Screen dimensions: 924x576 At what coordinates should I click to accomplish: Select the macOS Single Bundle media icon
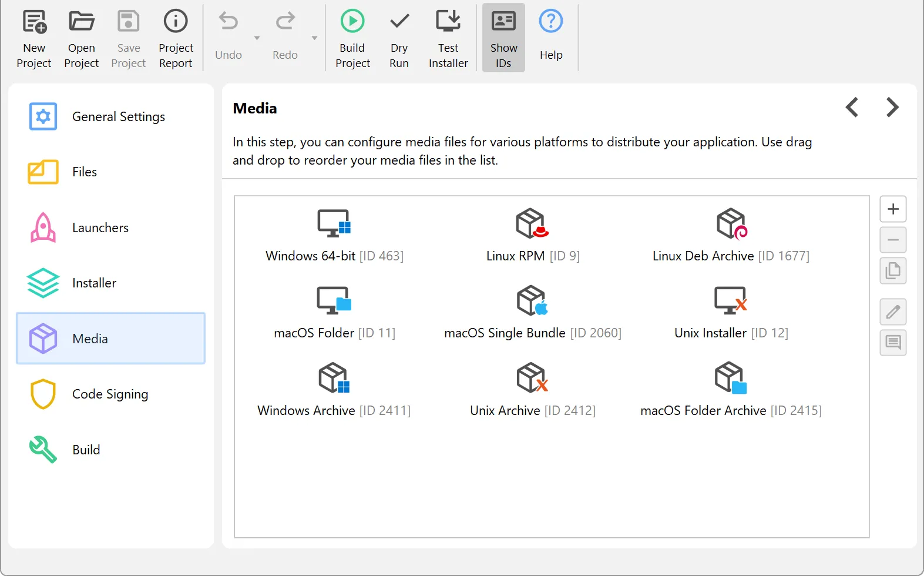532,300
